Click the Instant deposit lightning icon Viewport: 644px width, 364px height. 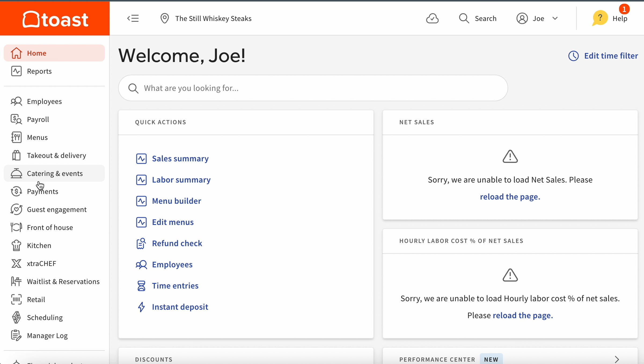click(141, 307)
